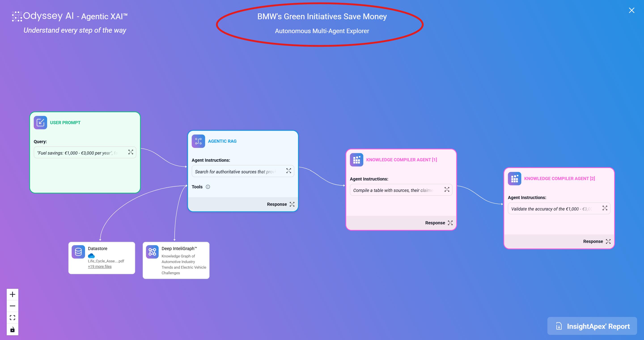This screenshot has width=644, height=340.
Task: Click Knowledge Compiler Agent [2] grid icon
Action: (515, 178)
